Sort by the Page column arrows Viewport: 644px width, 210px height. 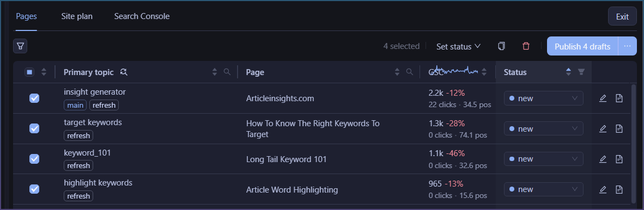(x=397, y=72)
